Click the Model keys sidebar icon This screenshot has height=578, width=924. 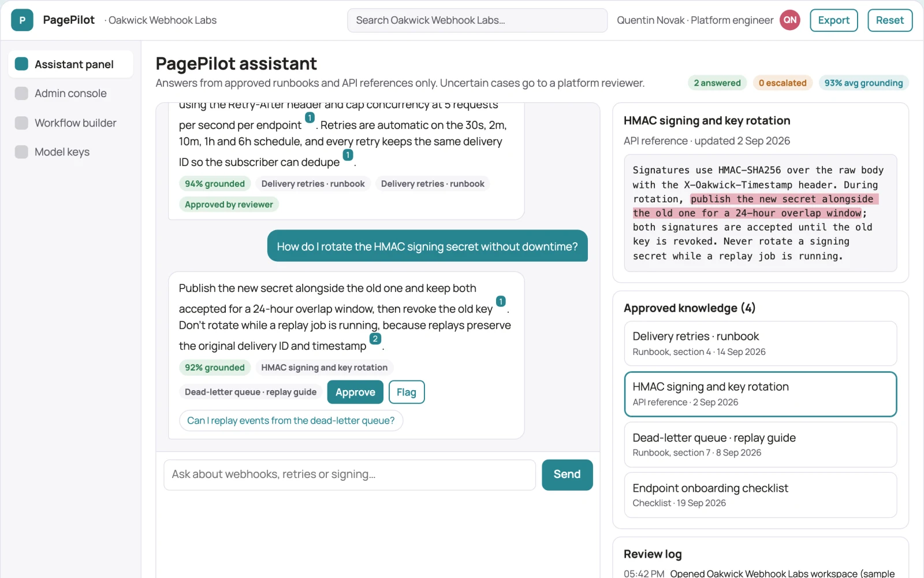[x=21, y=152]
